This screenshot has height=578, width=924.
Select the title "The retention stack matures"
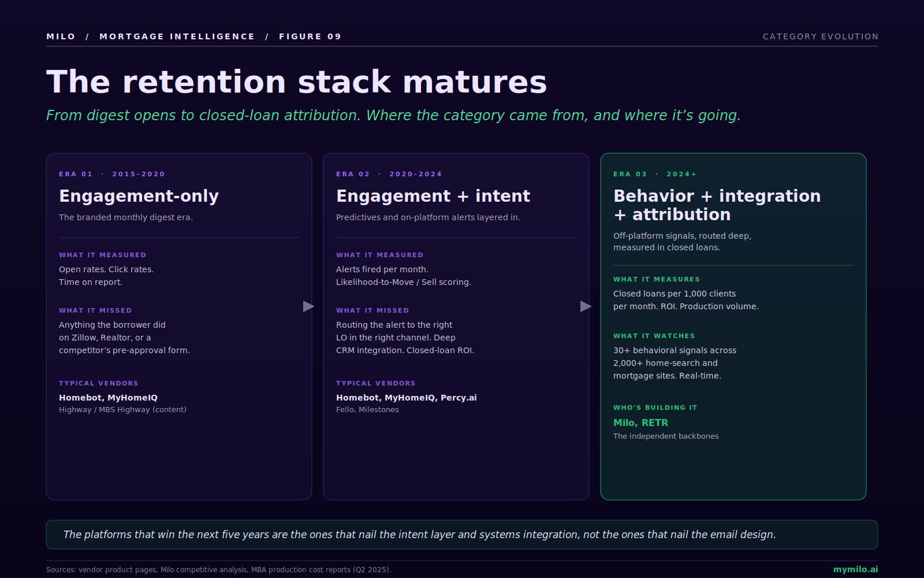coord(296,81)
